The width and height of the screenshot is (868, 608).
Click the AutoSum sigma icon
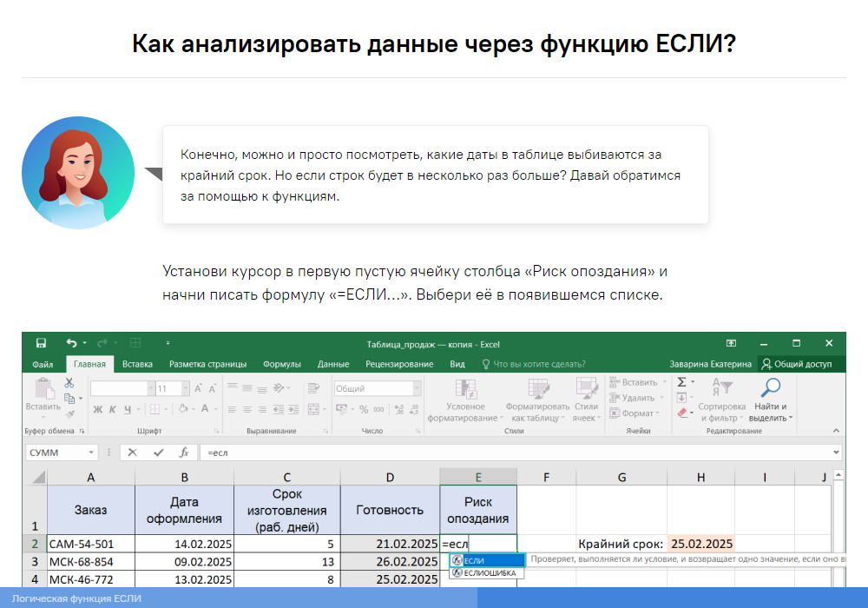pyautogui.click(x=681, y=382)
